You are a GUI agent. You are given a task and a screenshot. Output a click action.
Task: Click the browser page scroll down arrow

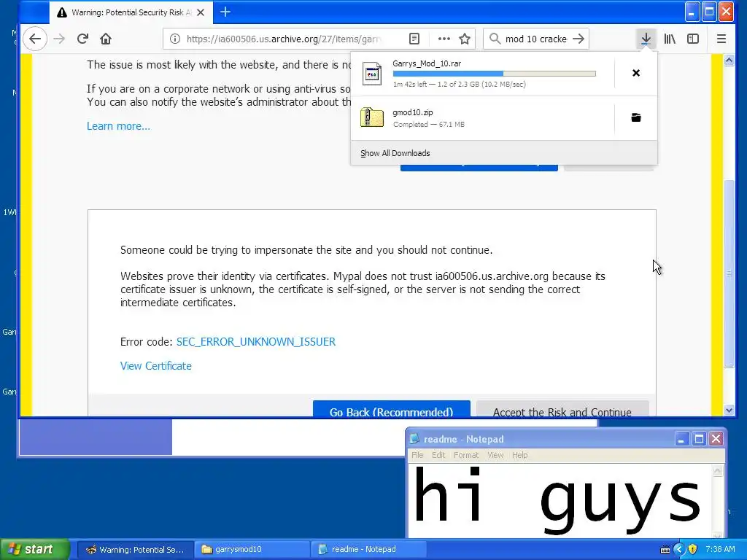(x=729, y=410)
